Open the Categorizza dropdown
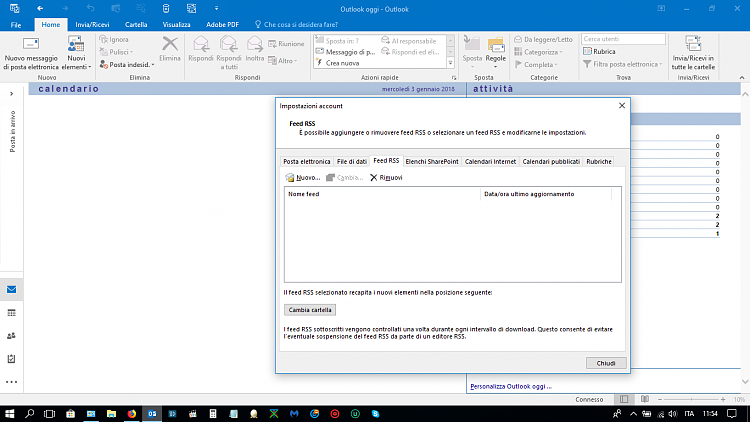The image size is (750, 422). (x=539, y=52)
